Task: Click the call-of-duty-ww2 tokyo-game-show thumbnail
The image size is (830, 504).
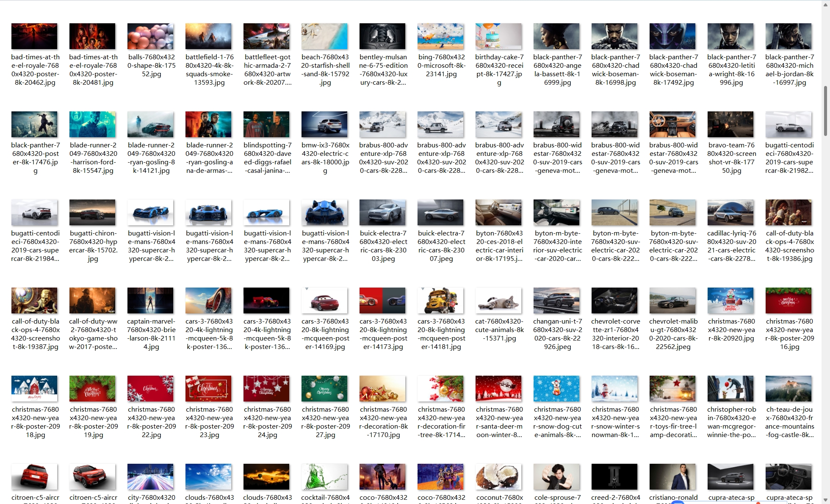Action: (x=92, y=301)
